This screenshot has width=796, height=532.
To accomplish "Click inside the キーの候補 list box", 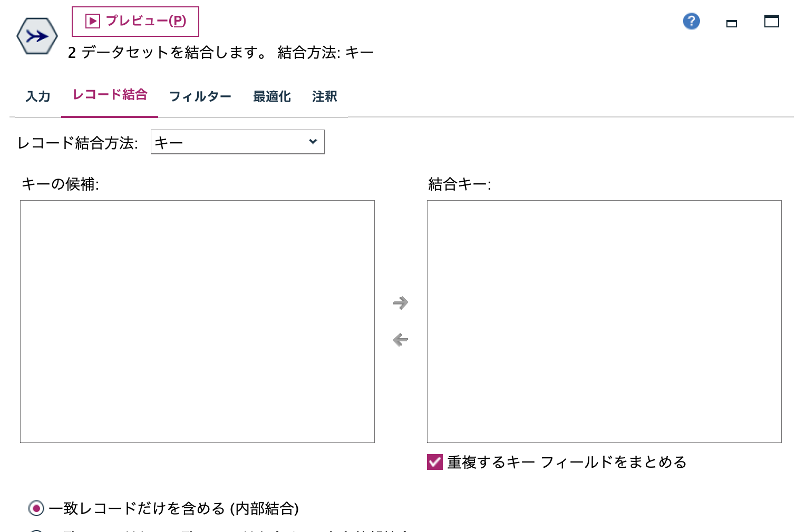I will pos(197,321).
